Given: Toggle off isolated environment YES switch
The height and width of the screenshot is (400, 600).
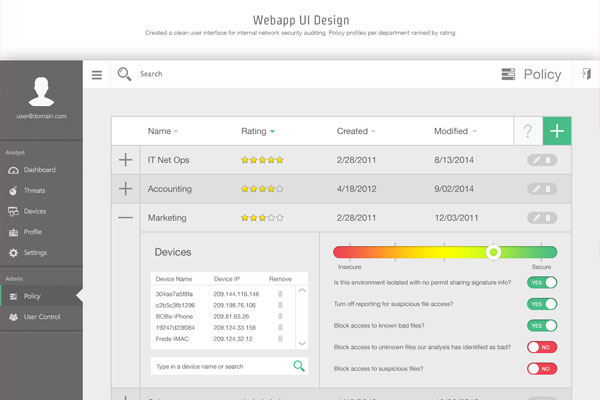Looking at the screenshot, I should (x=541, y=282).
